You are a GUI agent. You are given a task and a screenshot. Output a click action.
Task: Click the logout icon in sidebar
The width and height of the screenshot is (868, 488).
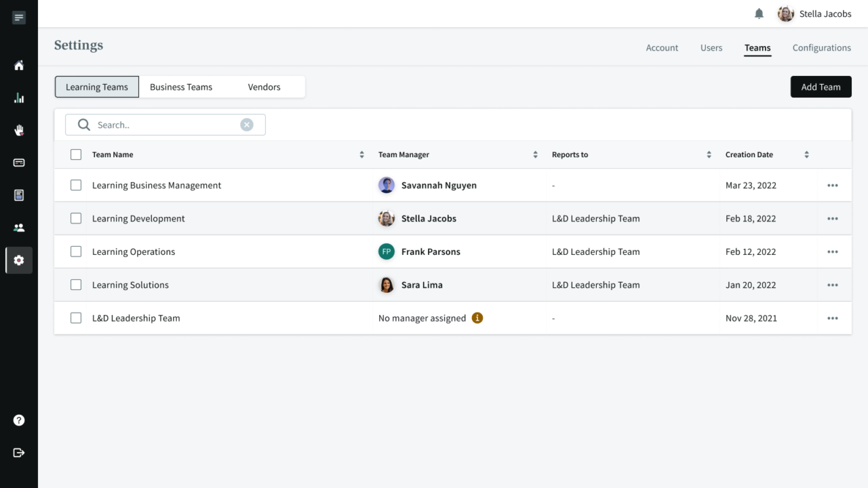19,453
